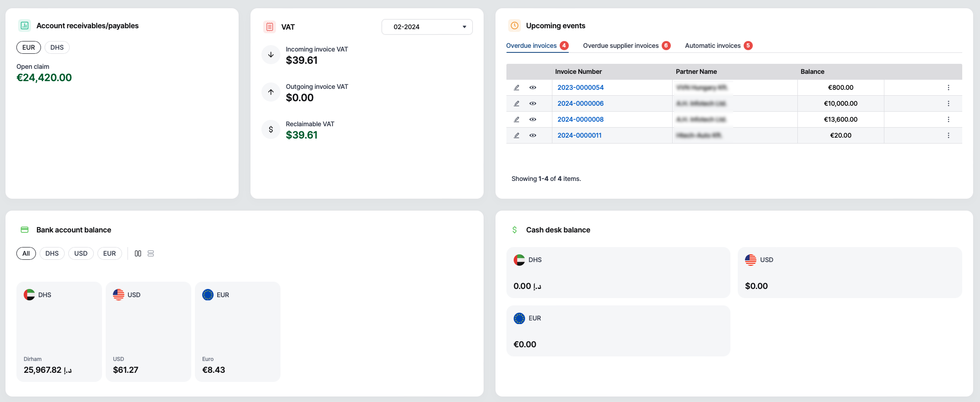Image resolution: width=980 pixels, height=402 pixels.
Task: Switch bank accounts to list view
Action: [x=151, y=253]
